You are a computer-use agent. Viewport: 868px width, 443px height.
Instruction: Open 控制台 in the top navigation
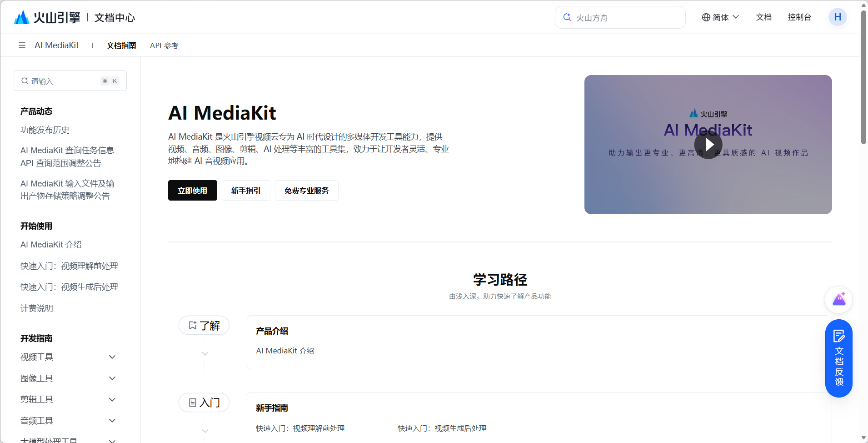point(799,17)
